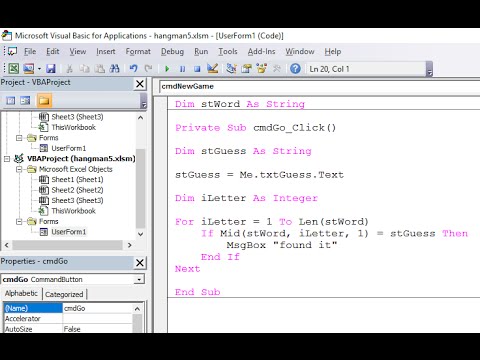Close the Properties - cmdGo pane
480x360 pixels.
(x=140, y=263)
